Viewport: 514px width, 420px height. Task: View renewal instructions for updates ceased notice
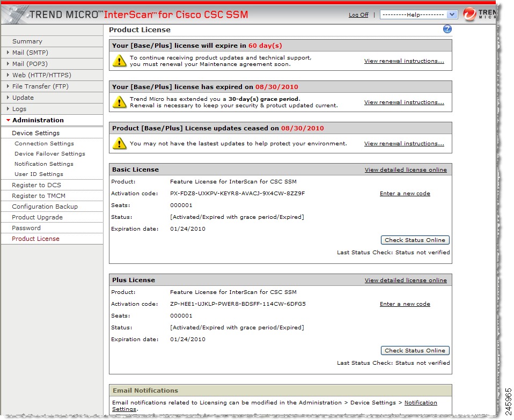pyautogui.click(x=404, y=144)
